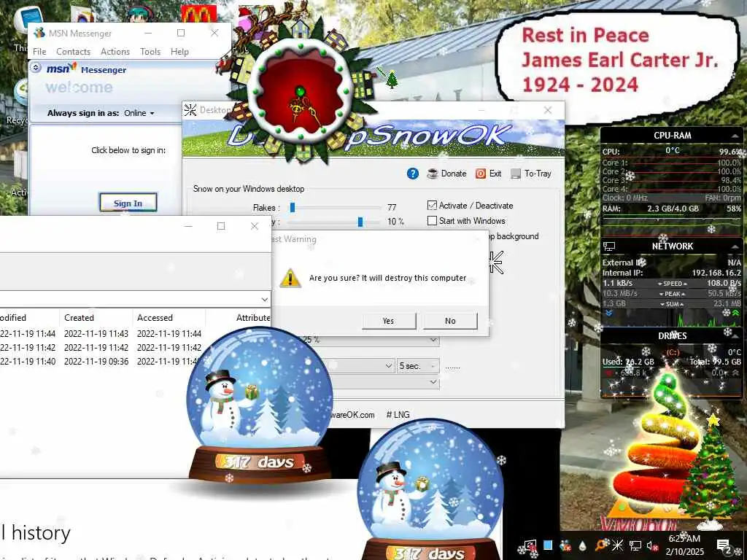Click the Flakes slider handle

[293, 207]
